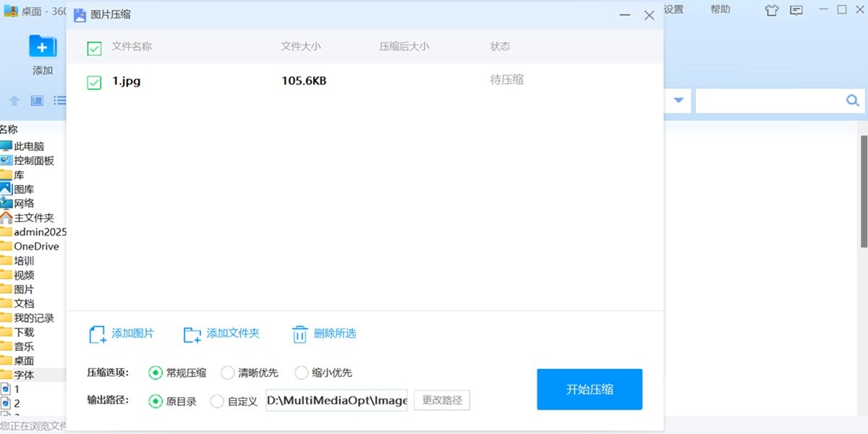Screen dimensions: 868x434
Task: Click the 开始压缩 button
Action: [x=590, y=388]
